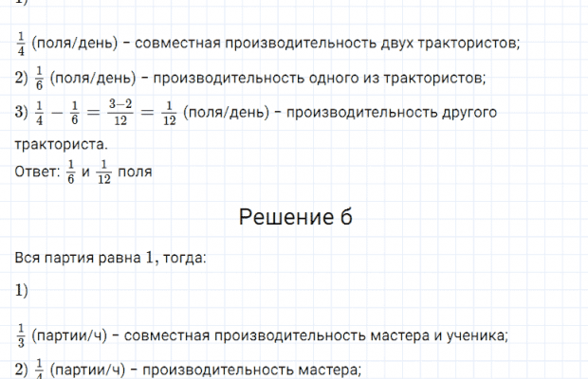Viewport: 588px width, 379px height.
Task: Click step number "3)" of the first solution
Action: point(22,113)
